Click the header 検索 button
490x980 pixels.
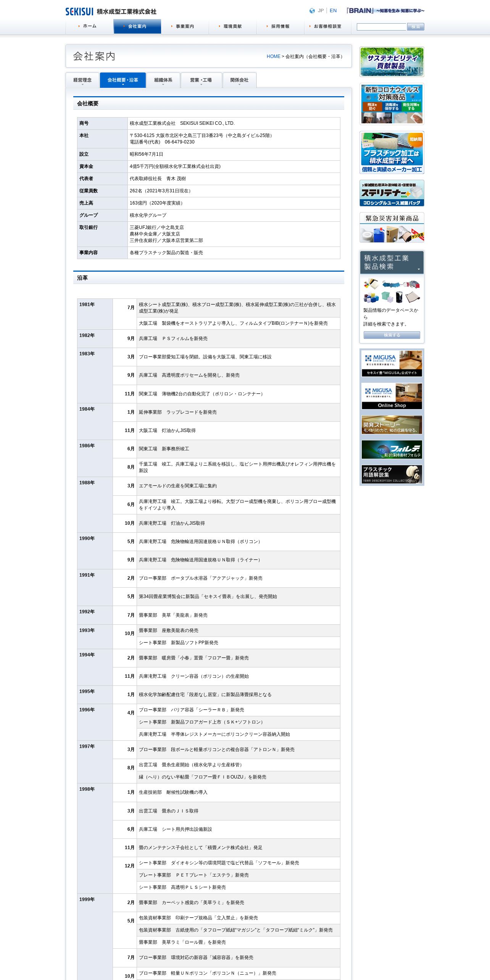click(416, 27)
